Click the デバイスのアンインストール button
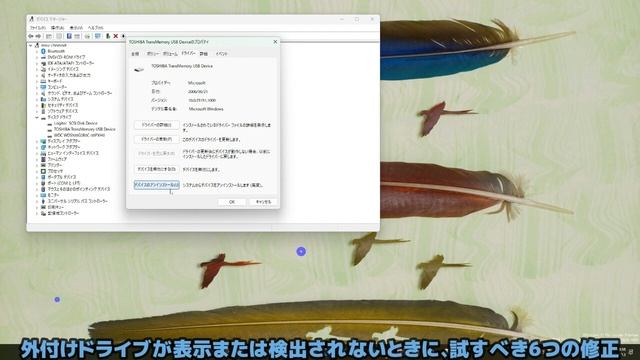Image resolution: width=640 pixels, height=360 pixels. 156,185
